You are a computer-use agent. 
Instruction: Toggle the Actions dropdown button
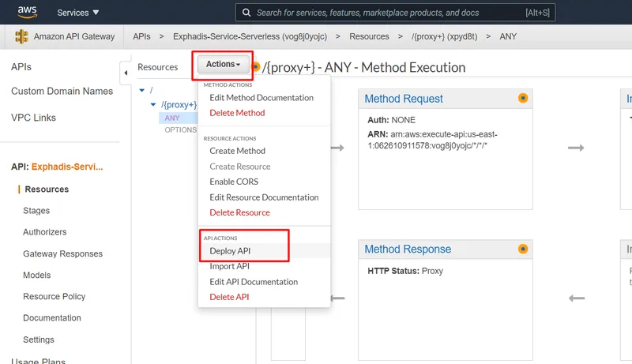point(223,64)
